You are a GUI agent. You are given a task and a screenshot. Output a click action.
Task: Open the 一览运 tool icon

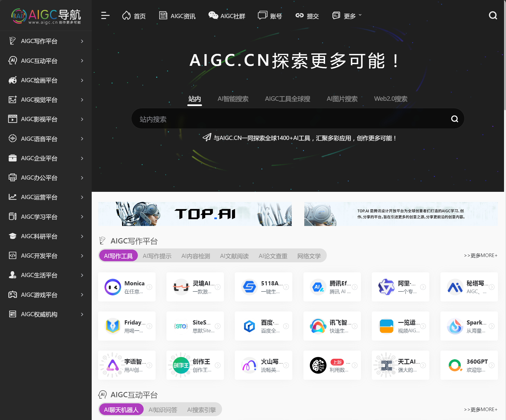[387, 326]
